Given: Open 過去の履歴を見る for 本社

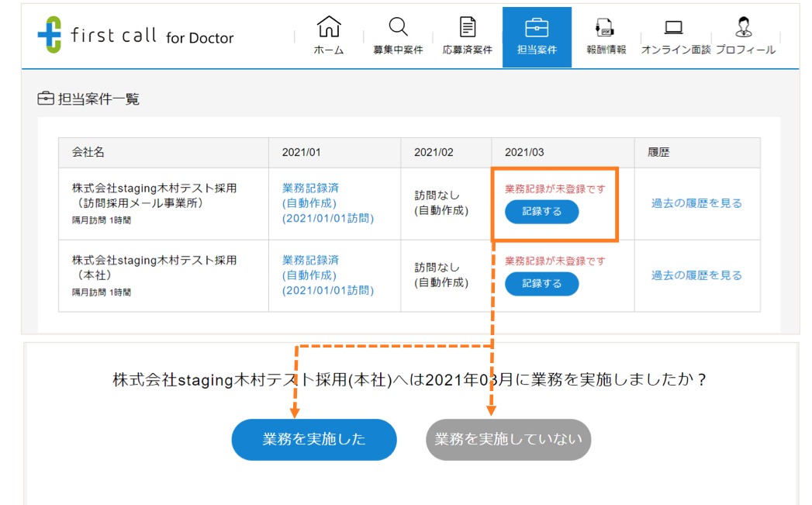Looking at the screenshot, I should click(696, 275).
